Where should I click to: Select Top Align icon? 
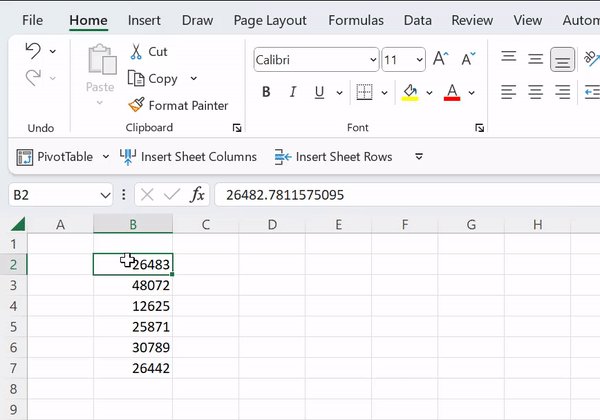coord(509,59)
